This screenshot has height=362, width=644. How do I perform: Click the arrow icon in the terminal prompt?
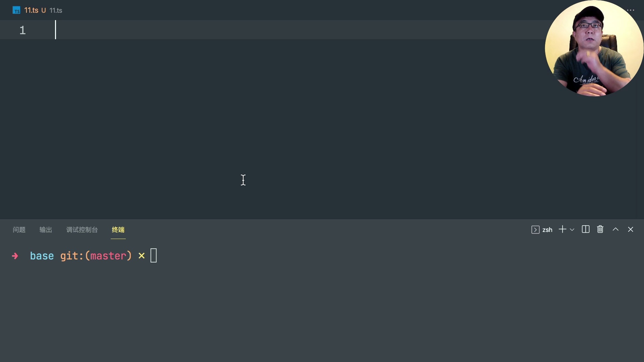pyautogui.click(x=15, y=256)
